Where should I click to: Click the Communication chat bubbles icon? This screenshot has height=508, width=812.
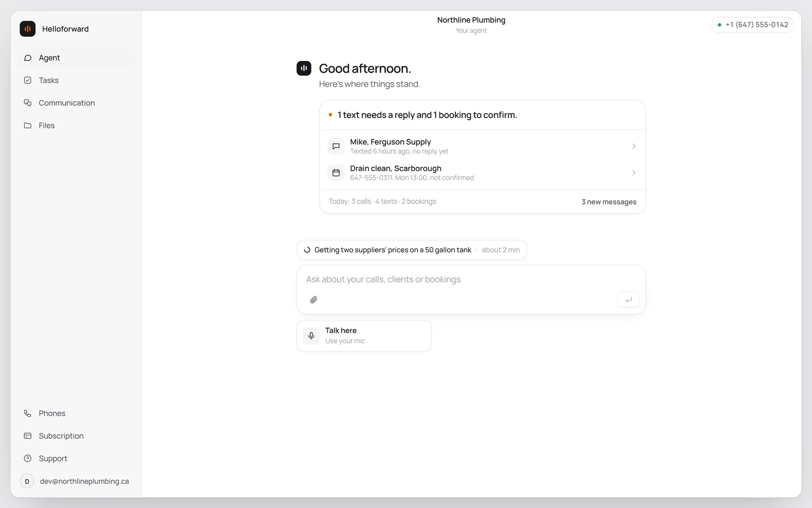(x=28, y=103)
